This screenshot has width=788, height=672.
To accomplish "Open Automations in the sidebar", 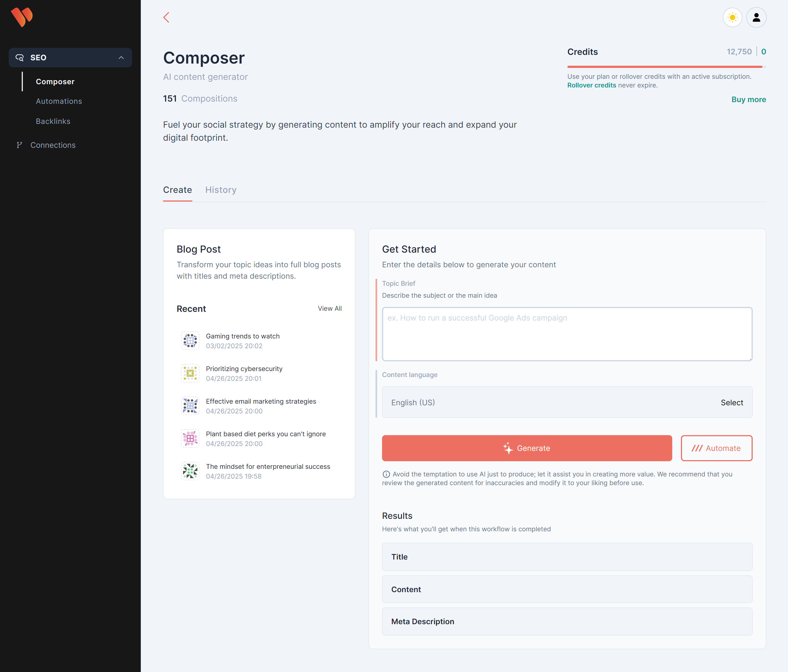I will pyautogui.click(x=59, y=101).
